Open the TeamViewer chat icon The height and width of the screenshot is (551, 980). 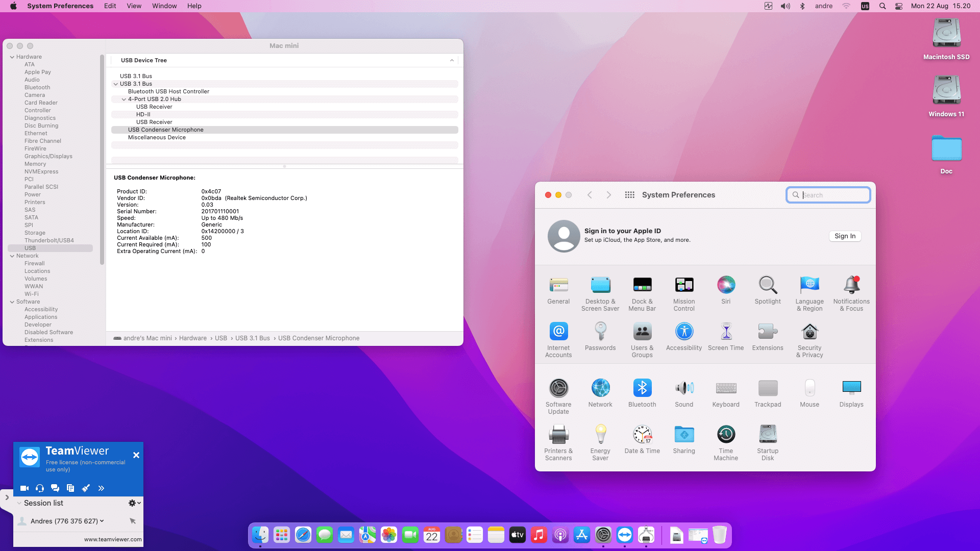point(55,488)
